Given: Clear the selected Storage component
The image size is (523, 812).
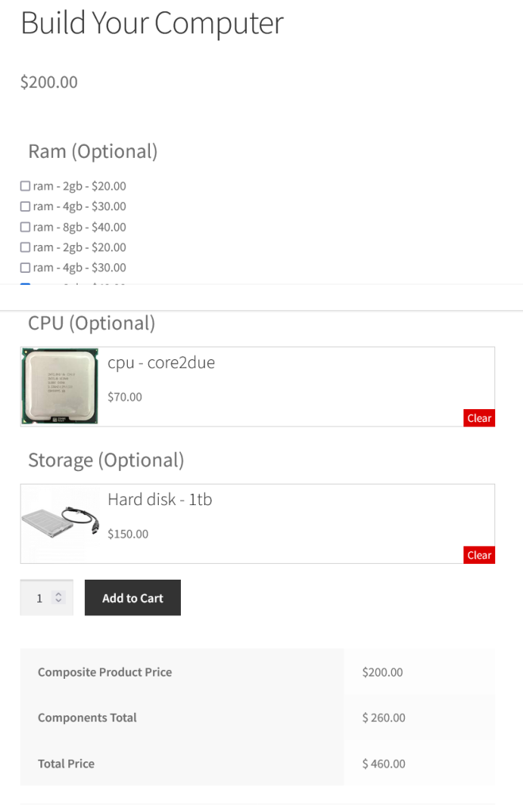Looking at the screenshot, I should click(479, 556).
